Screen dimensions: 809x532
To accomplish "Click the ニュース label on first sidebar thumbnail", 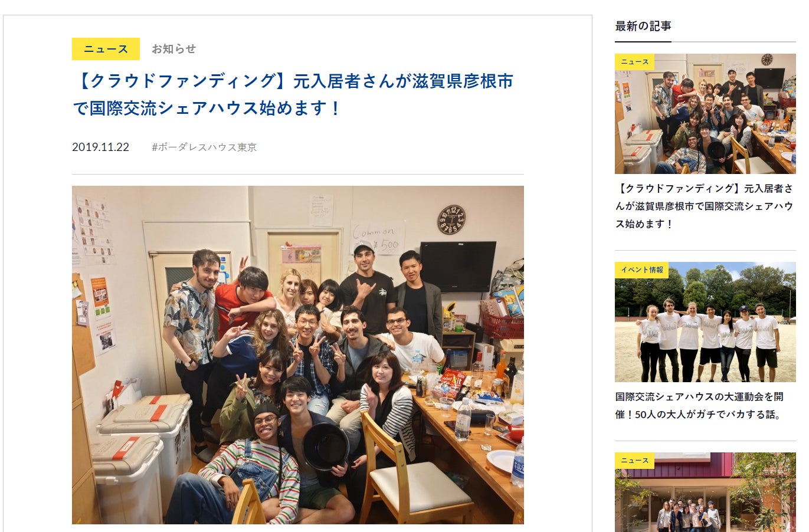I will pyautogui.click(x=634, y=62).
